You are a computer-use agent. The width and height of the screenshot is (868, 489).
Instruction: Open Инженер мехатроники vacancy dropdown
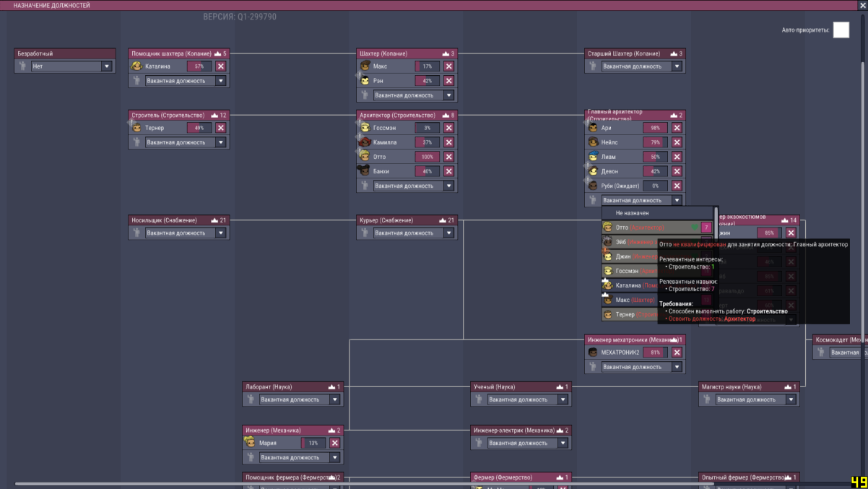(642, 367)
